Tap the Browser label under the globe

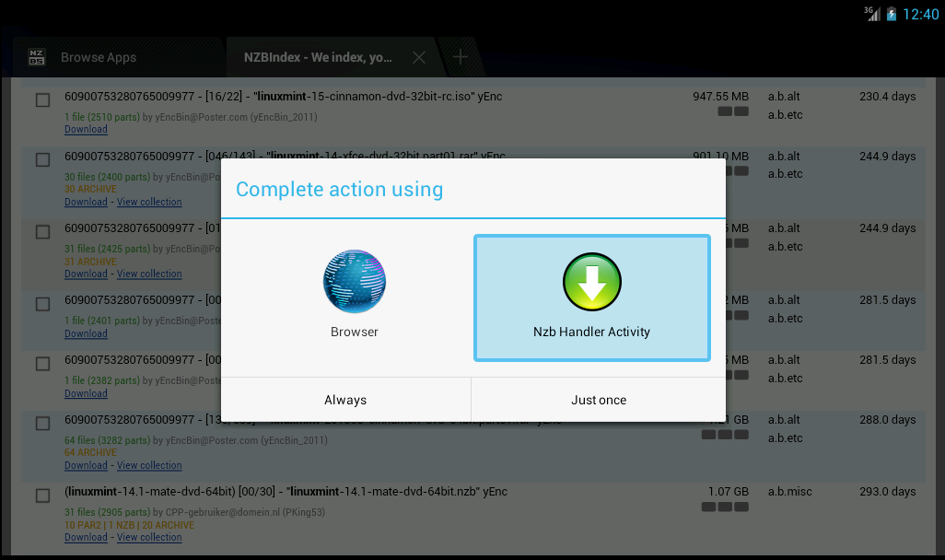pyautogui.click(x=355, y=332)
